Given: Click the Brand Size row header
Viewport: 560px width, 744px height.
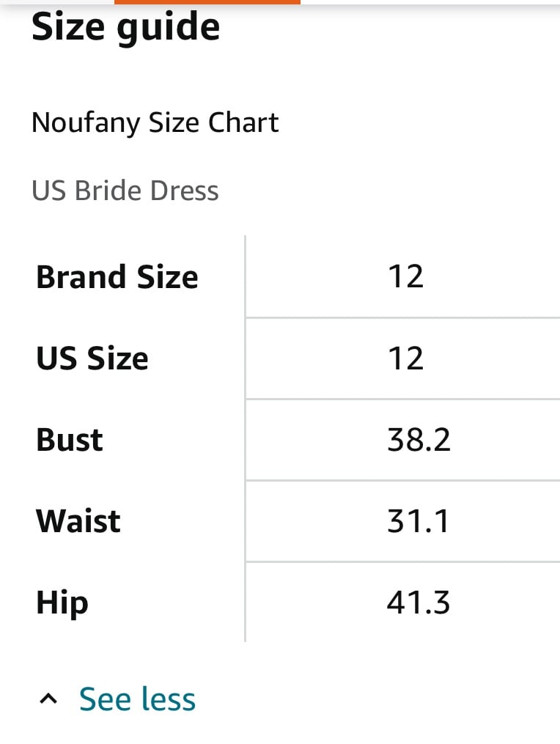Looking at the screenshot, I should pos(117,277).
